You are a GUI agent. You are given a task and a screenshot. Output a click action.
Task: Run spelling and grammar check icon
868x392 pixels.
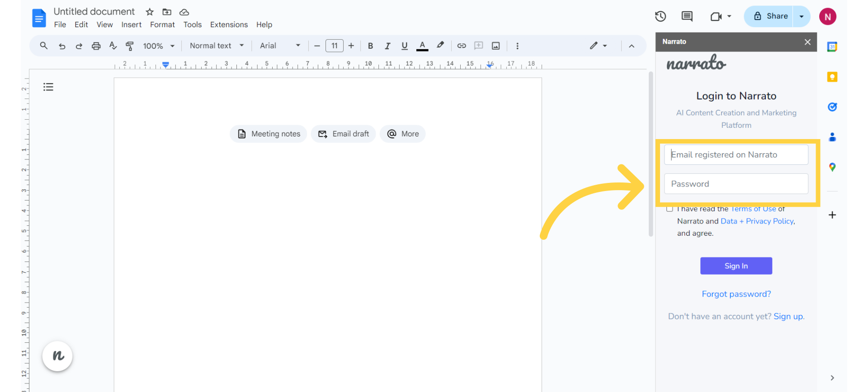113,46
